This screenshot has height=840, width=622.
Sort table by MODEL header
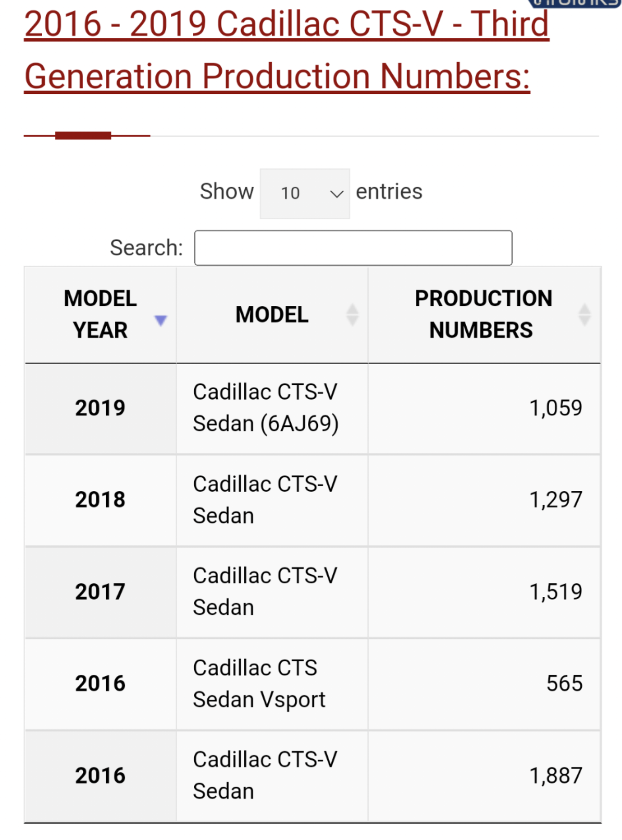point(272,315)
